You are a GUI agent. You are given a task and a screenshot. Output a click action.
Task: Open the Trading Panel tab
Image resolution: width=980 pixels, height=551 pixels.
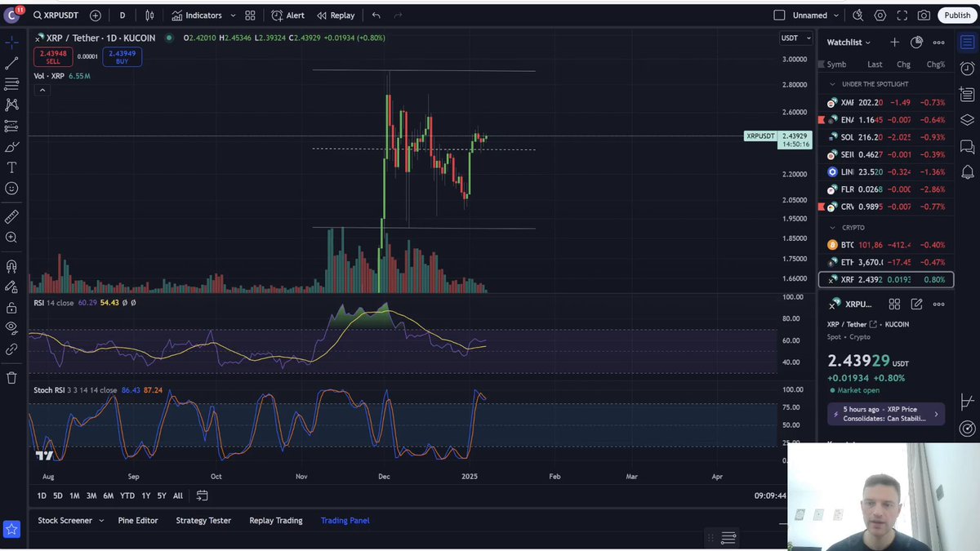(345, 521)
